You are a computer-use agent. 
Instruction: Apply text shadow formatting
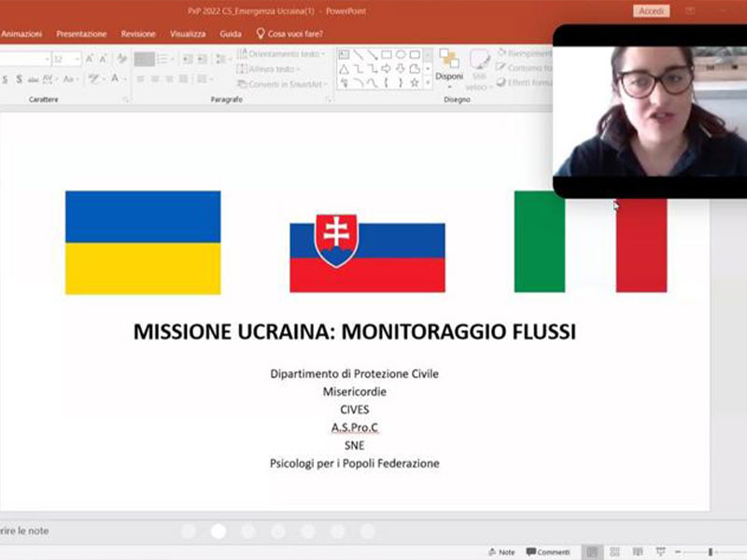[x=19, y=79]
